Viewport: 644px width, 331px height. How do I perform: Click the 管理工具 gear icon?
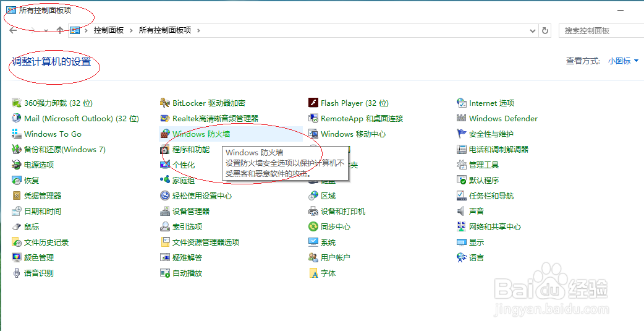[x=462, y=165]
